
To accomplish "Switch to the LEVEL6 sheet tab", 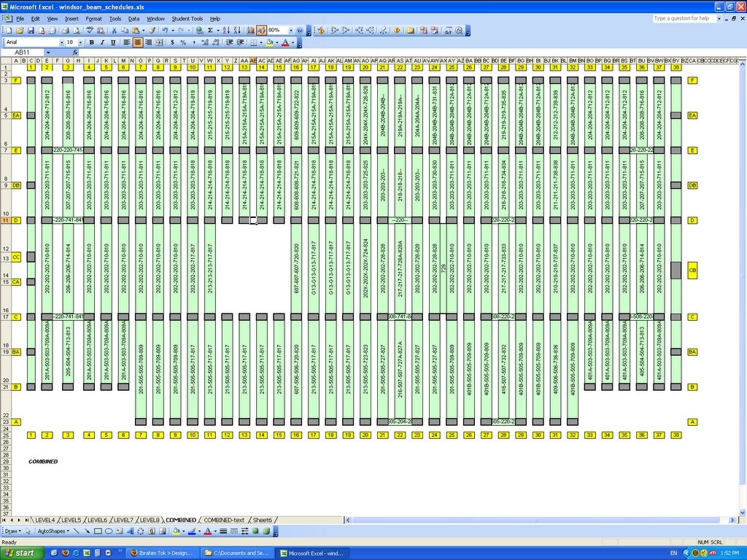I will click(97, 520).
